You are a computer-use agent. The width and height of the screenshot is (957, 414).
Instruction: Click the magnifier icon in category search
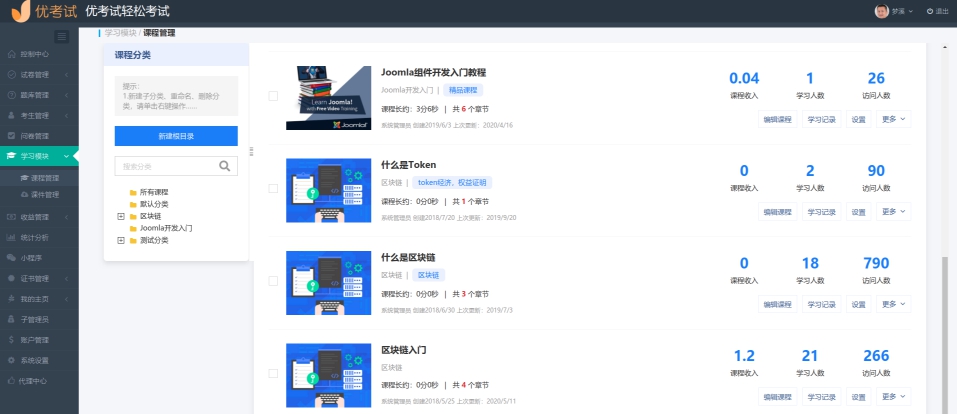pyautogui.click(x=225, y=166)
